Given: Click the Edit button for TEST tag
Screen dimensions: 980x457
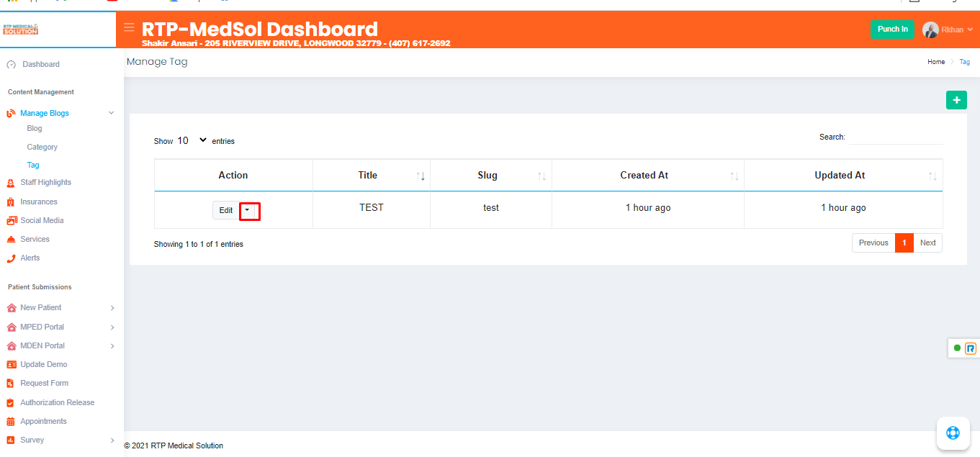Looking at the screenshot, I should point(226,210).
